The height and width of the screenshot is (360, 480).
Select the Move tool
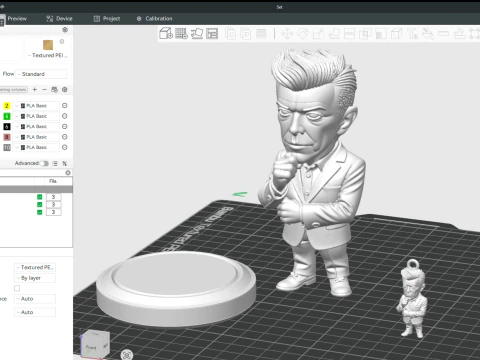click(x=287, y=34)
